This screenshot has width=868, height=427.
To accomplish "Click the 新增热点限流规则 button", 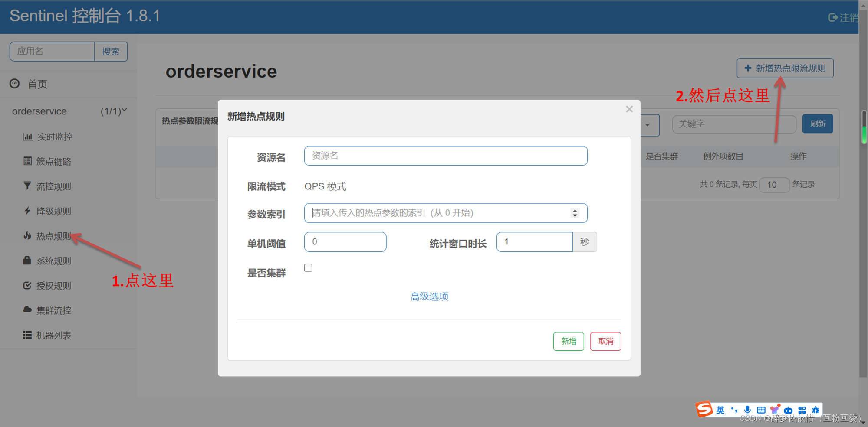I will 785,68.
